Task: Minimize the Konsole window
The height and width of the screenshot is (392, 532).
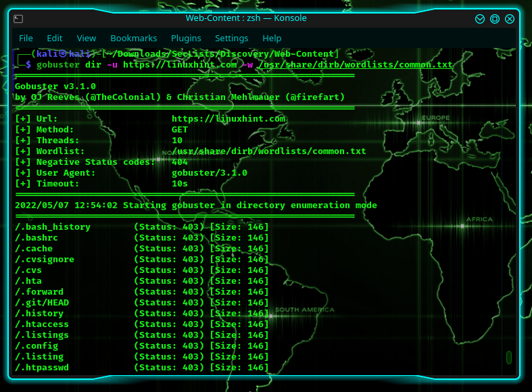Action: 480,19
